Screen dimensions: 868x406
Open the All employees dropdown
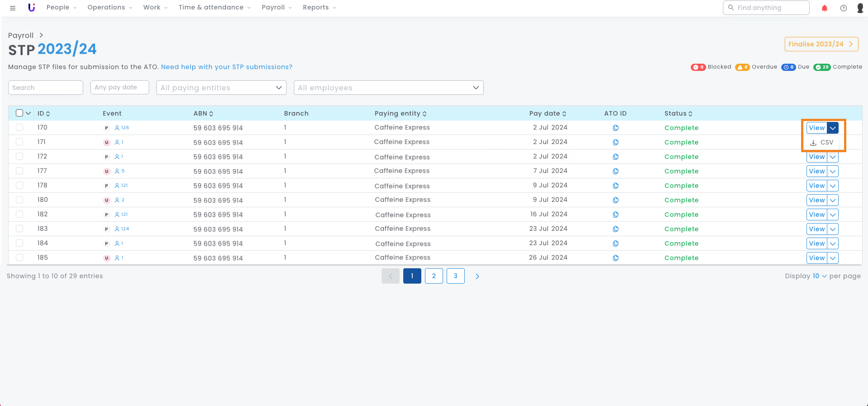(x=388, y=88)
